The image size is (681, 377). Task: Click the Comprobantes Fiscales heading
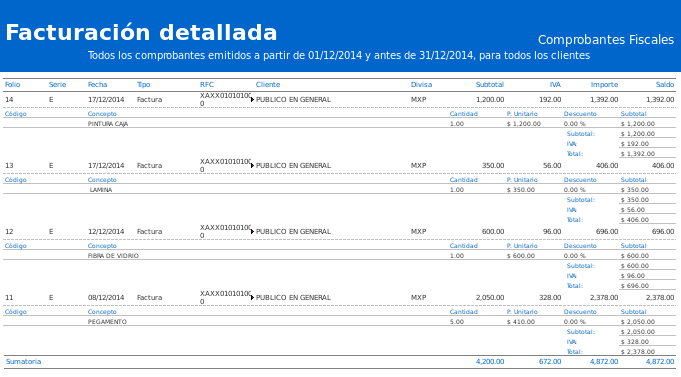click(x=606, y=40)
